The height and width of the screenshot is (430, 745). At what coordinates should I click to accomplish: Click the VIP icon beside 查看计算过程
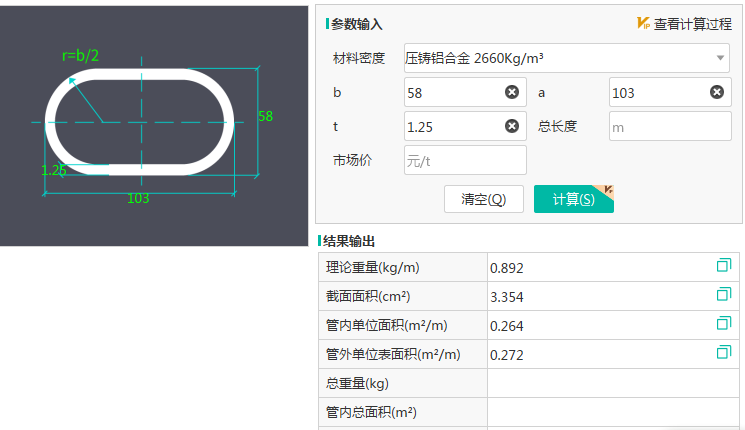(x=643, y=23)
